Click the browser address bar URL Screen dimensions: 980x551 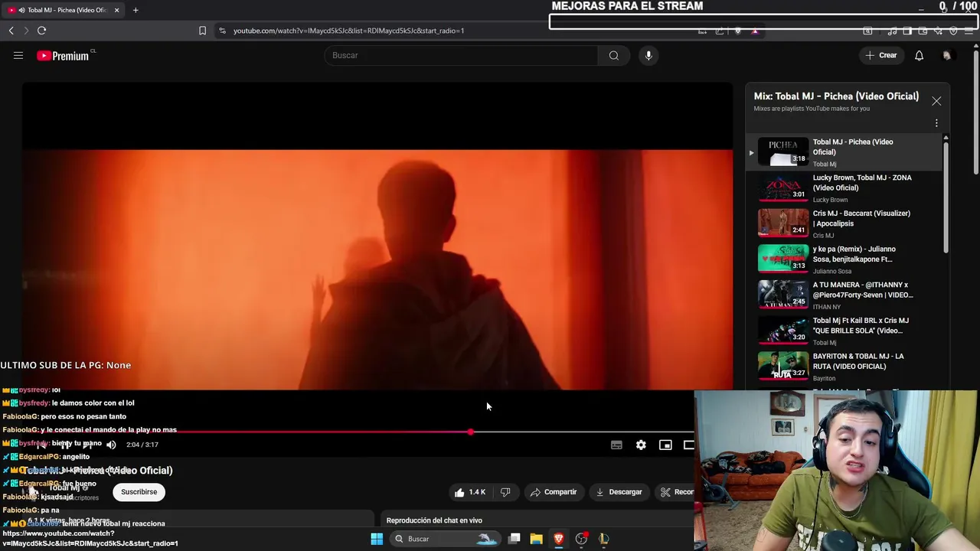click(x=348, y=31)
